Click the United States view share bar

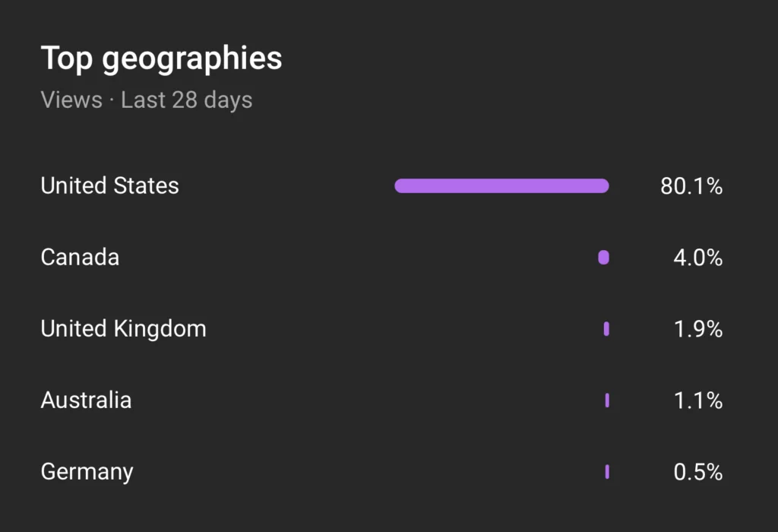(501, 186)
